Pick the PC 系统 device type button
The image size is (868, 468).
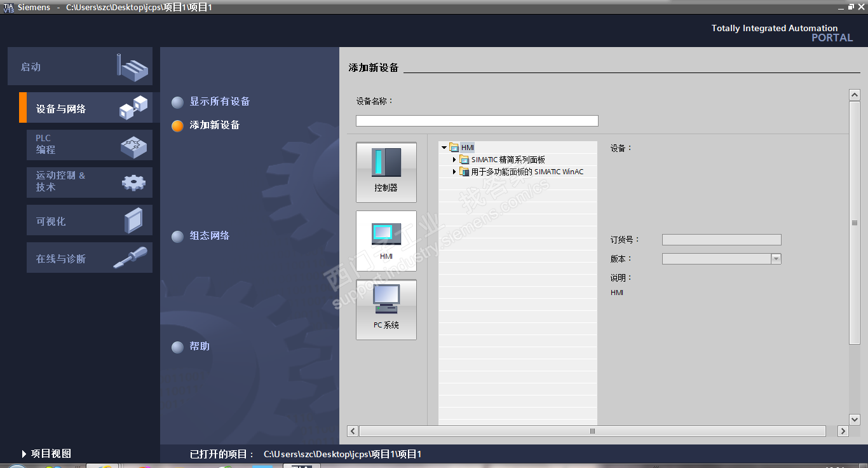click(x=386, y=310)
